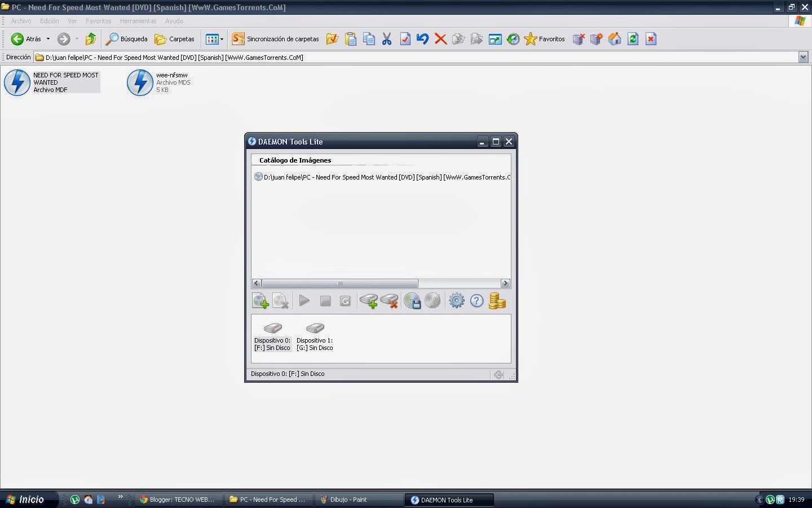This screenshot has width=812, height=508.
Task: Open the Ayuda menu
Action: point(174,21)
